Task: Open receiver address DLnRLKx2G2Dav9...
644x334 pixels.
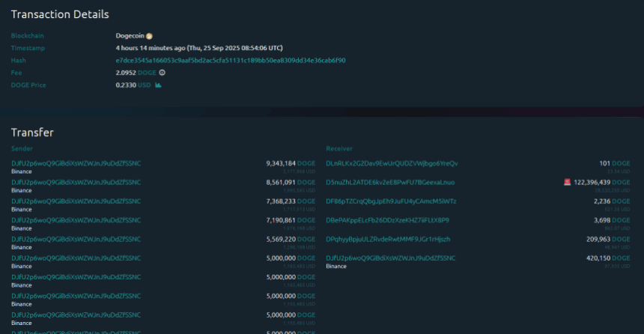Action: pyautogui.click(x=392, y=163)
